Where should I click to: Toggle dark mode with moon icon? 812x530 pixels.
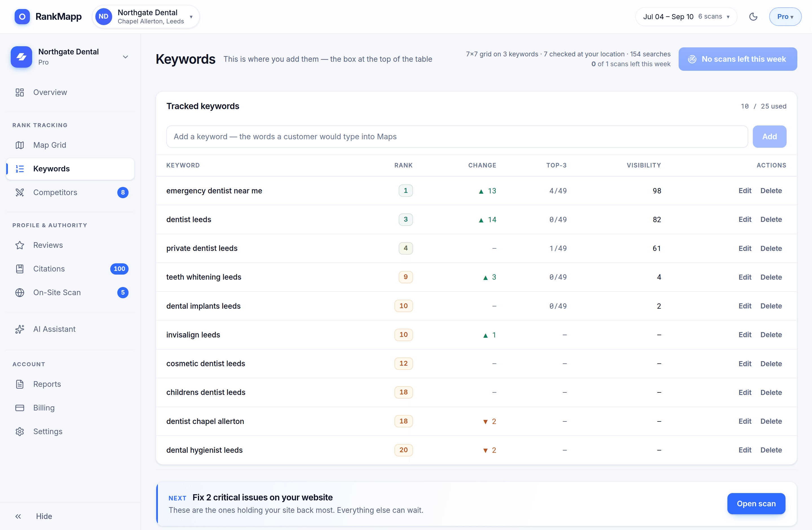(753, 16)
